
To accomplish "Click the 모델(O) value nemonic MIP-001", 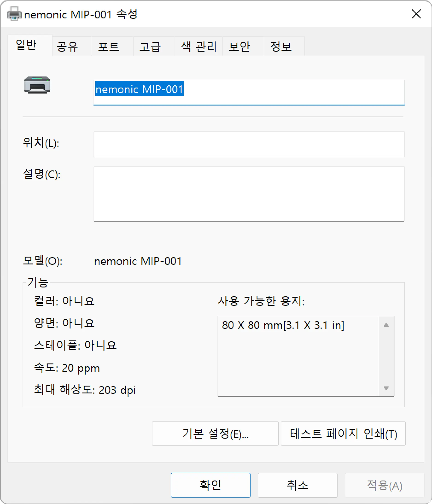I will pyautogui.click(x=138, y=261).
